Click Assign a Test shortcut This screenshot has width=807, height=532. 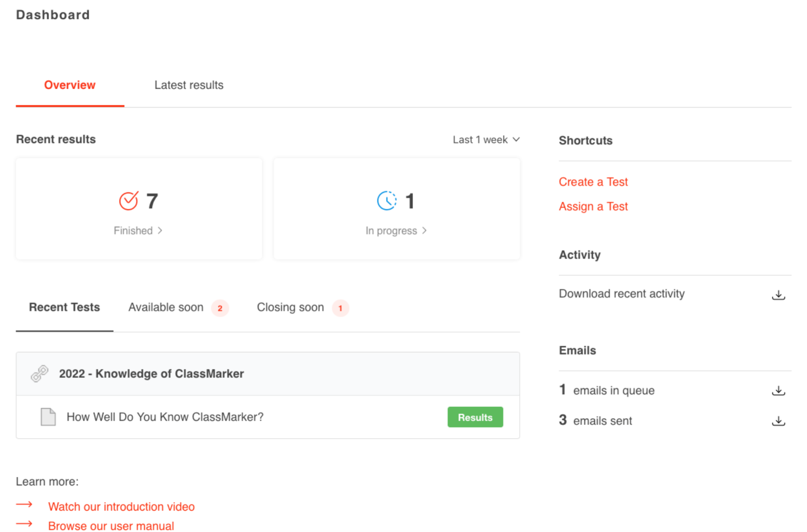593,207
